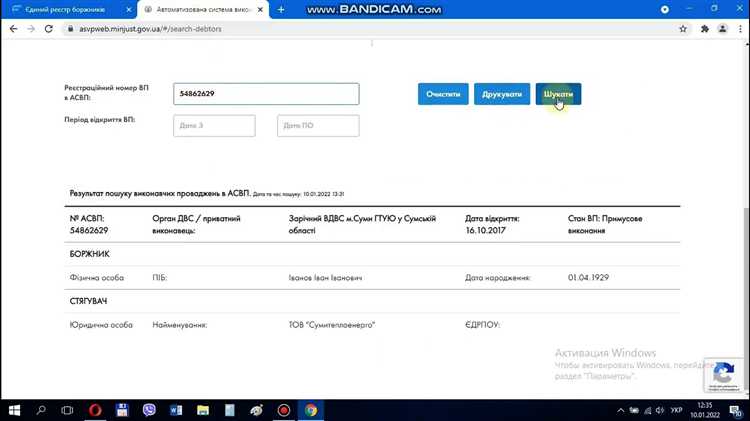
Task: Launch Opera from the taskbar
Action: 95,410
